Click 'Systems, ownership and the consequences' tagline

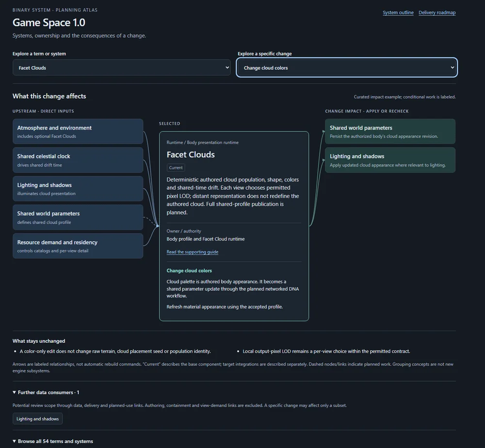point(79,35)
